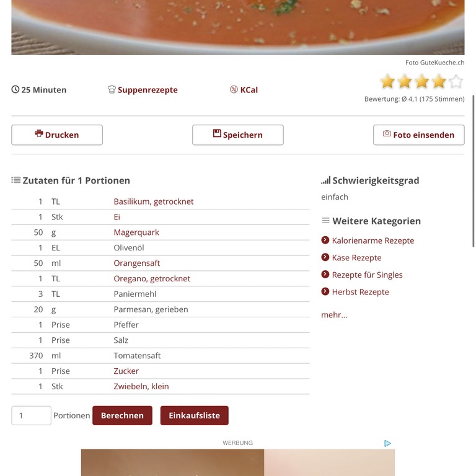Print the recipe with Drucken button
This screenshot has height=476, width=476.
point(57,134)
